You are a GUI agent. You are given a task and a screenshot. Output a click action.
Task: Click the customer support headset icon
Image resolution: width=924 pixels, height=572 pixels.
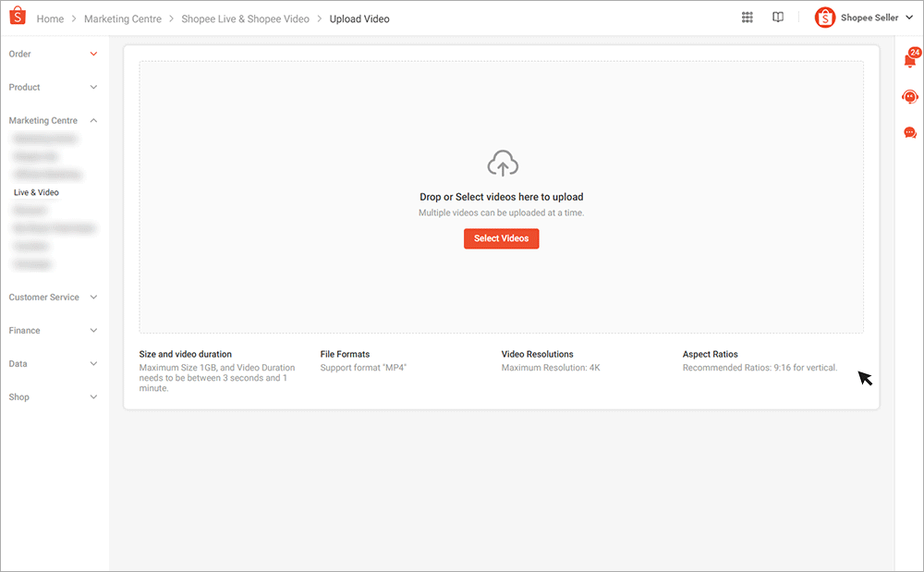[x=910, y=95]
